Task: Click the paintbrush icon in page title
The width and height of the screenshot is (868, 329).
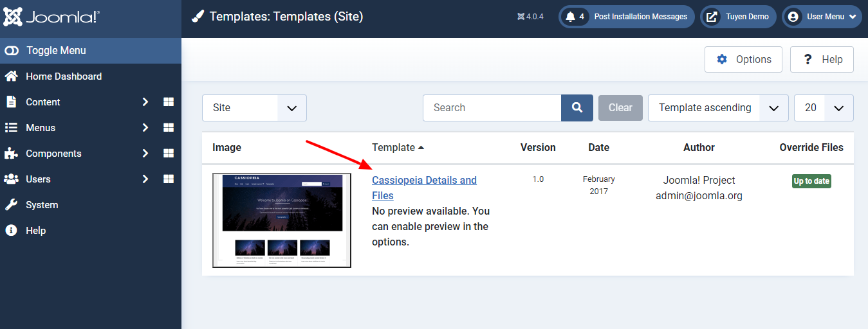Action: click(x=198, y=17)
